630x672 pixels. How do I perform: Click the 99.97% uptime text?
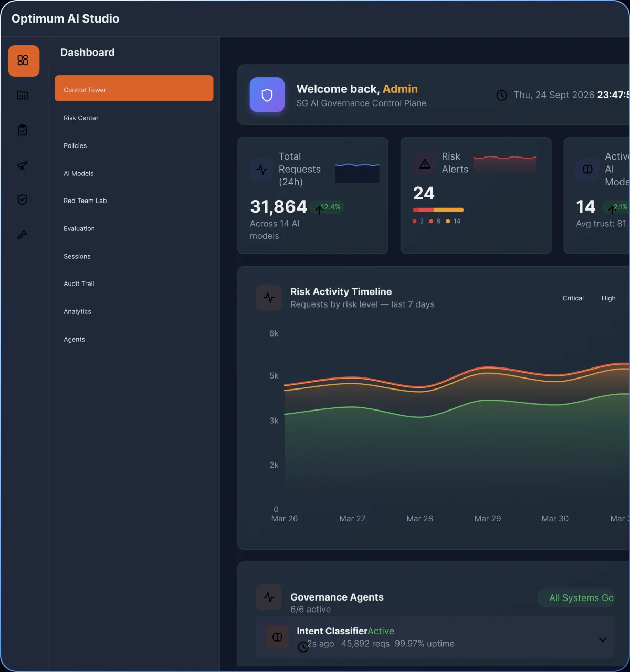[x=424, y=644]
